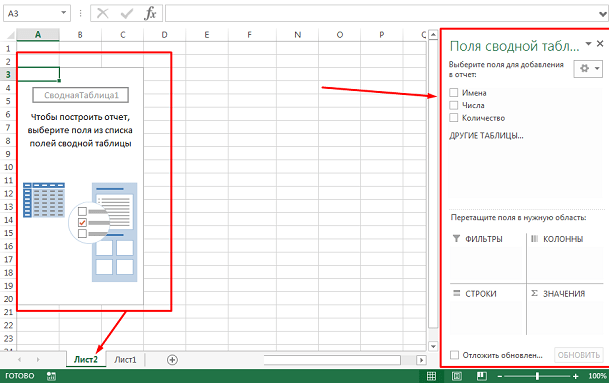Click the Name Box showing A3
This screenshot has height=383, width=609.
32,14
